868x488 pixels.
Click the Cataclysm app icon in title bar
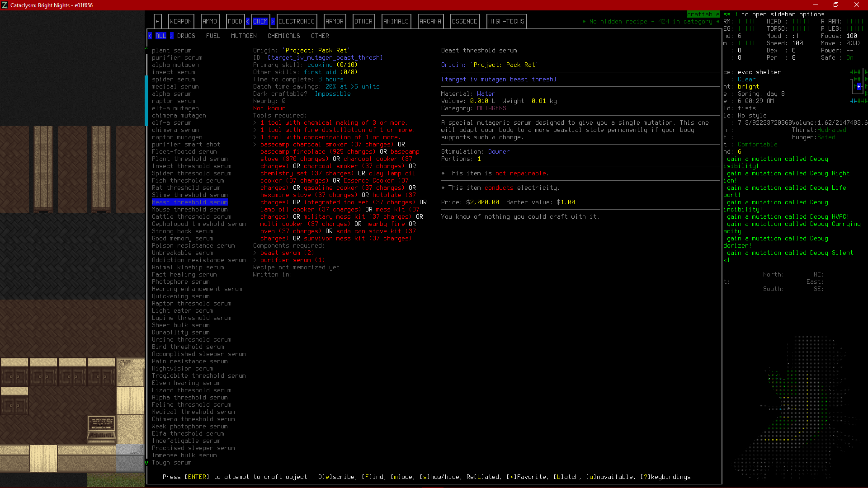pyautogui.click(x=5, y=5)
